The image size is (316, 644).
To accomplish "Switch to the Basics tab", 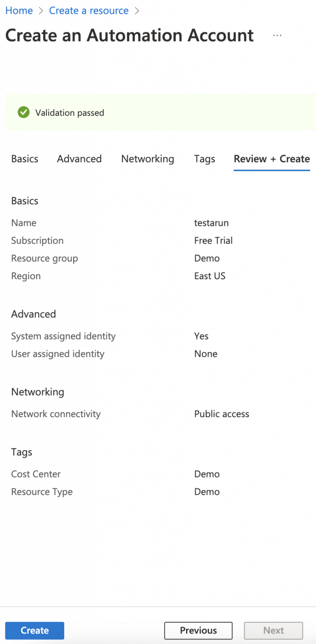I will (25, 159).
